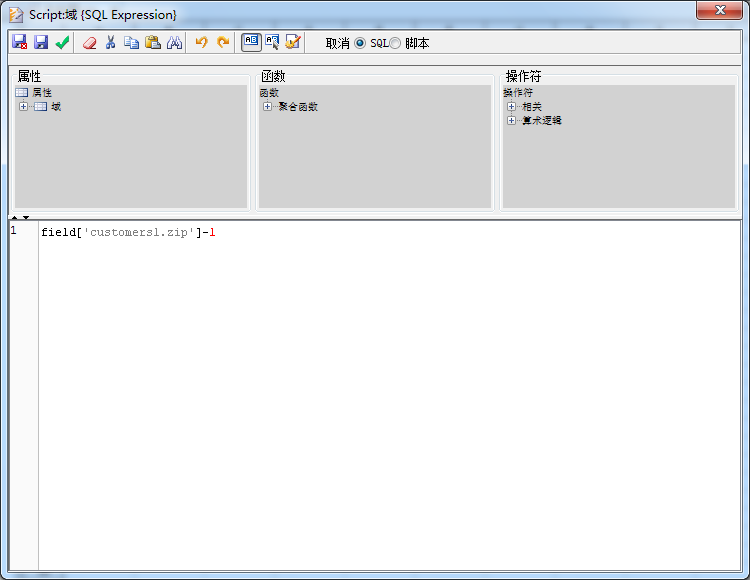Click the script edit icon with pencil
The height and width of the screenshot is (580, 750).
[x=293, y=42]
